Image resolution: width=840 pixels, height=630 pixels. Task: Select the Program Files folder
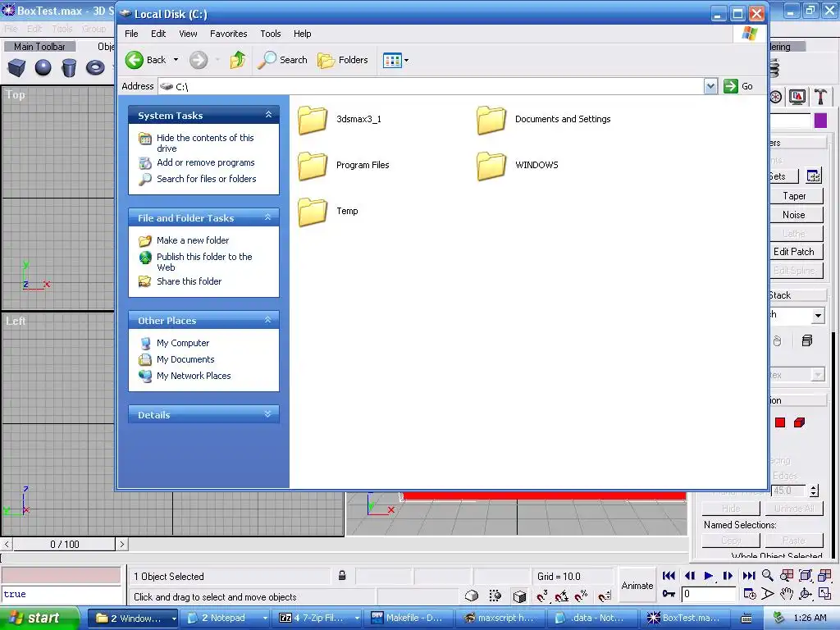[x=344, y=165]
